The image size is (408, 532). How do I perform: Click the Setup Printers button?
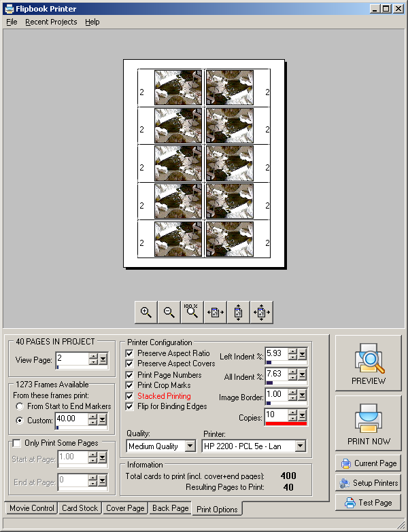[x=368, y=483]
